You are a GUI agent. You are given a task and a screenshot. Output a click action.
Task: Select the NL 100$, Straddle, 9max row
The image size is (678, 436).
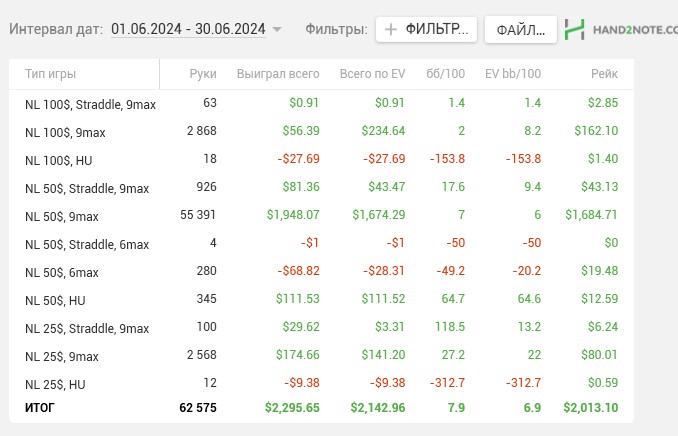coord(90,103)
